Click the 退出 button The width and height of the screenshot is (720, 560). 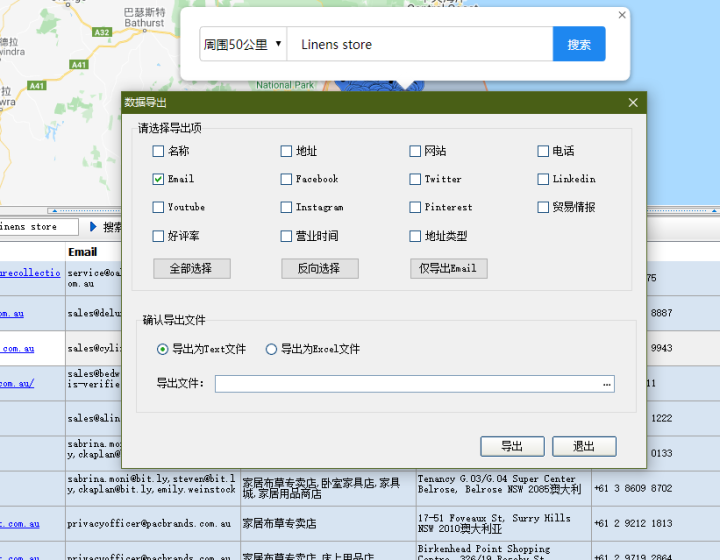584,446
